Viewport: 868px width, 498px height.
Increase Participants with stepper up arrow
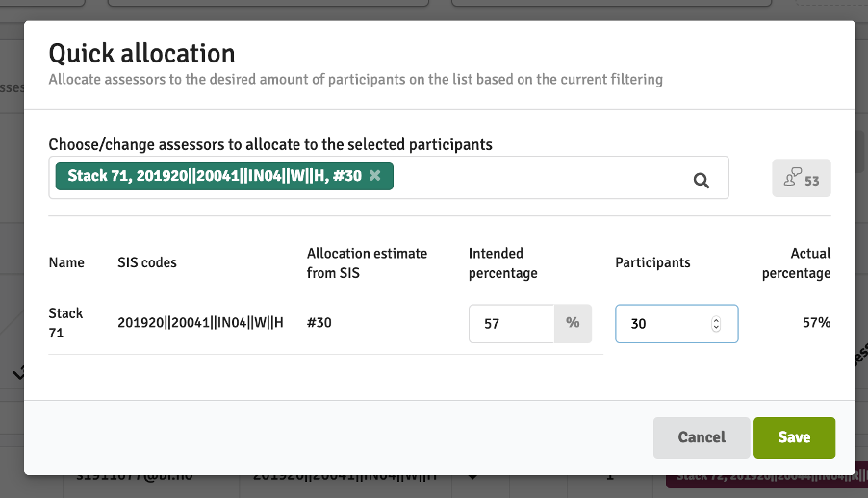tap(716, 319)
